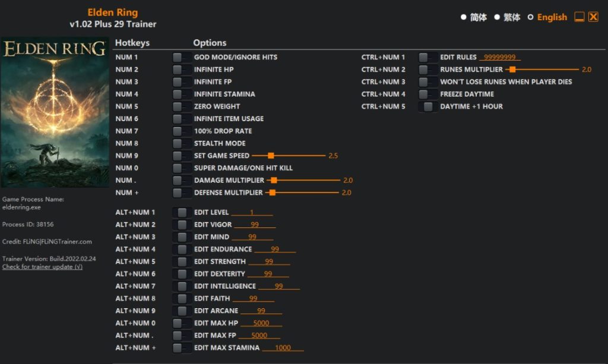Viewport: 608px width, 364px height.
Task: Click Edit Dexterity value field
Action: 268,274
